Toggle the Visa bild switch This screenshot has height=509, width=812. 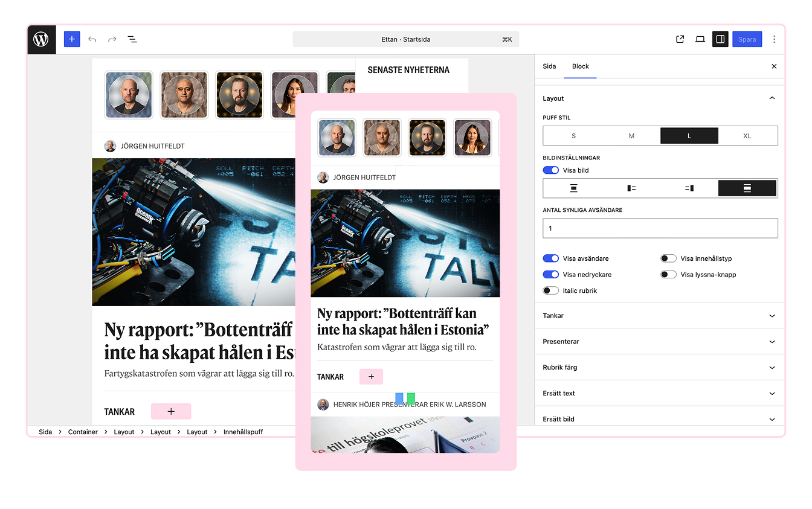click(550, 170)
